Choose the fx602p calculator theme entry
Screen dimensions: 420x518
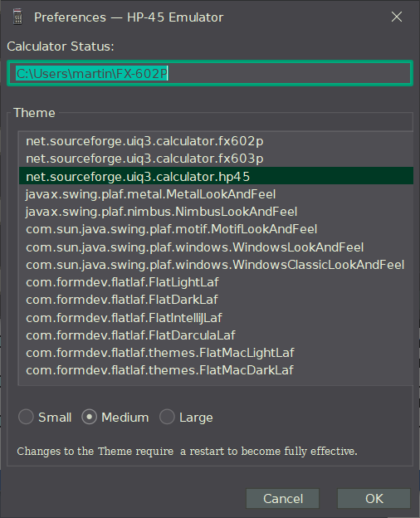point(216,141)
